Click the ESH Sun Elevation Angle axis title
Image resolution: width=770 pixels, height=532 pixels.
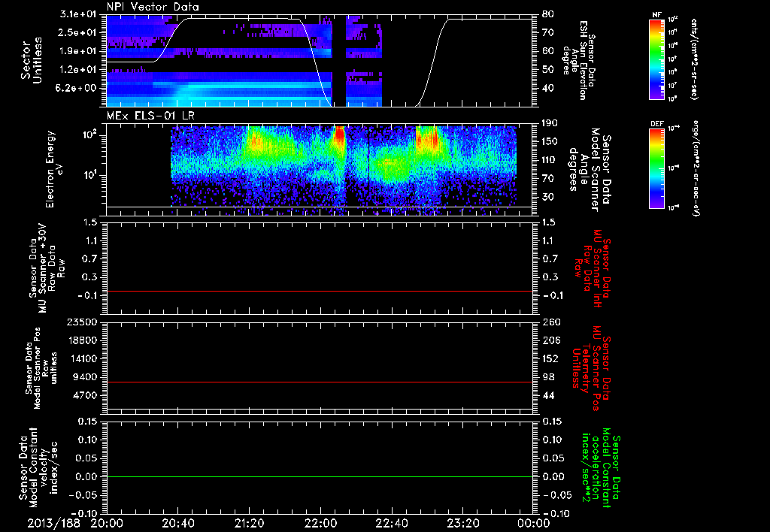coord(578,60)
